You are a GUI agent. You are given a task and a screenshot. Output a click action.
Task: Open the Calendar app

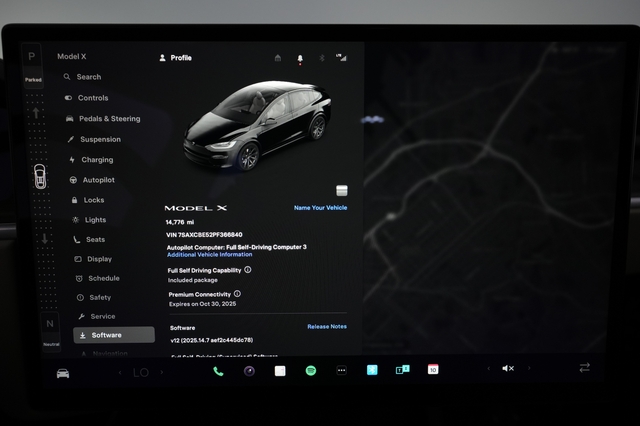click(433, 369)
